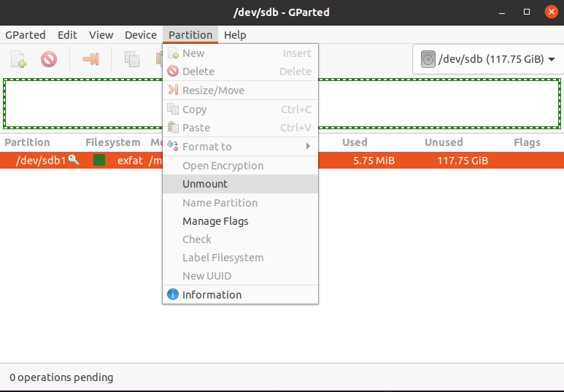Open the Device menu

[141, 35]
